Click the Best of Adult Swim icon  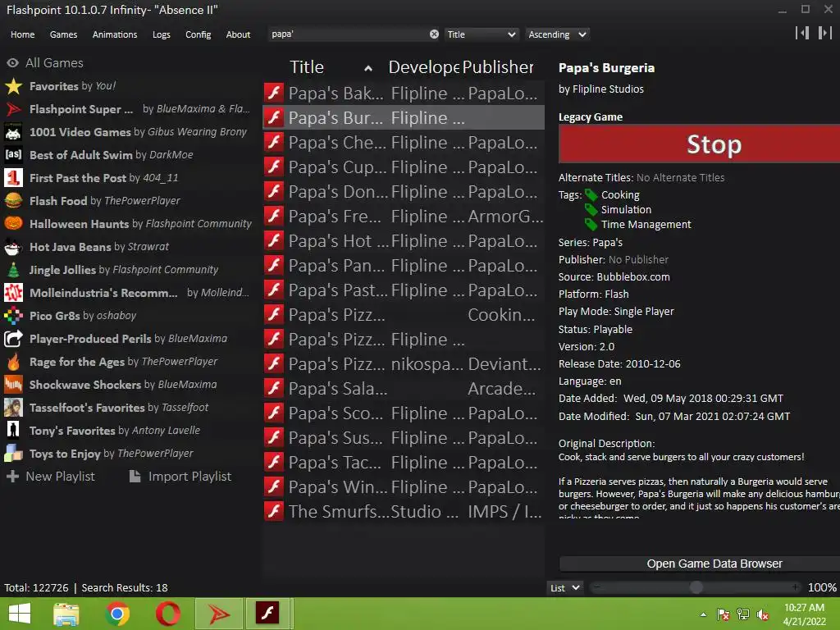[13, 155]
